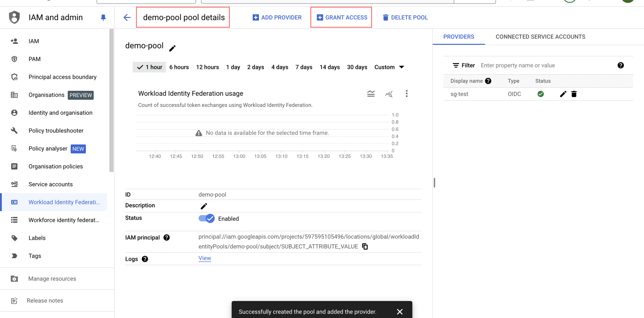This screenshot has height=318, width=644.
Task: Select the 1 hour time range
Action: coord(150,67)
